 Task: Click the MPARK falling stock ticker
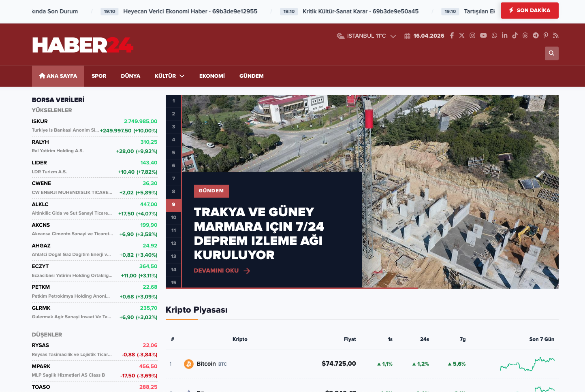coord(41,366)
